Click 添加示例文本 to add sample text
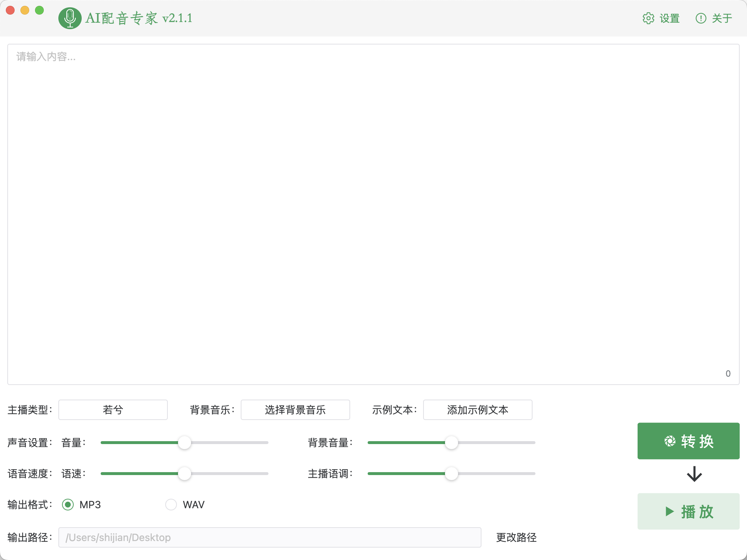 [x=478, y=410]
